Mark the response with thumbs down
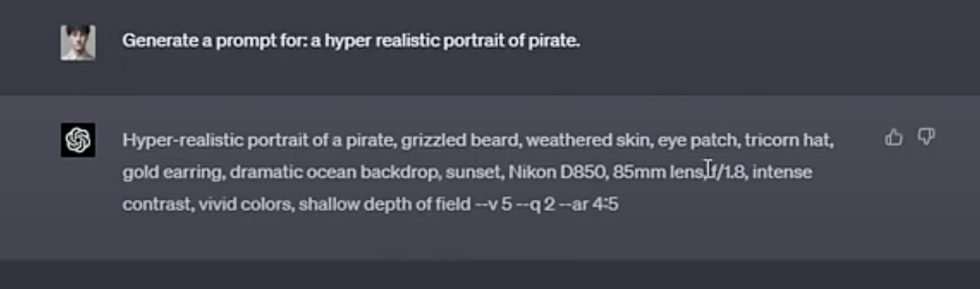Viewport: 980px width, 289px height. click(x=927, y=137)
